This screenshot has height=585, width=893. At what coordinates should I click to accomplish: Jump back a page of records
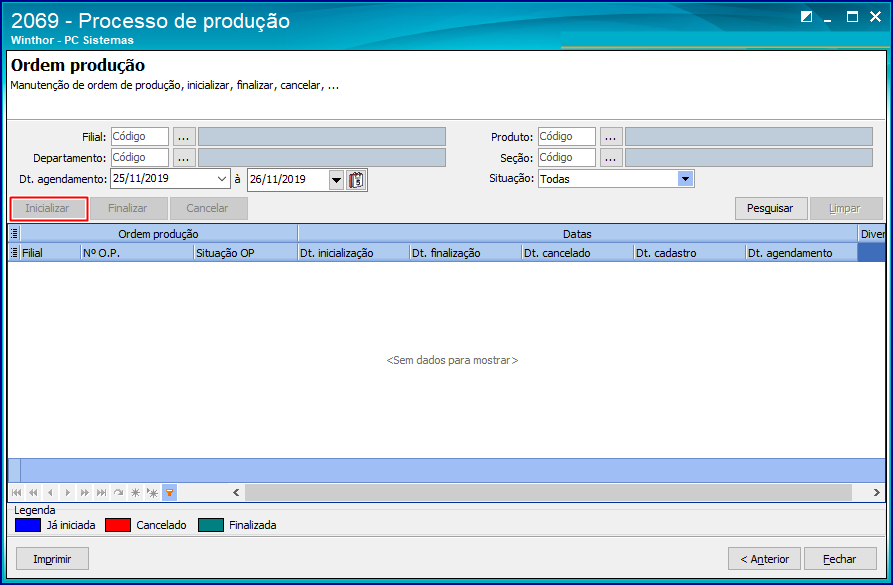coord(34,493)
